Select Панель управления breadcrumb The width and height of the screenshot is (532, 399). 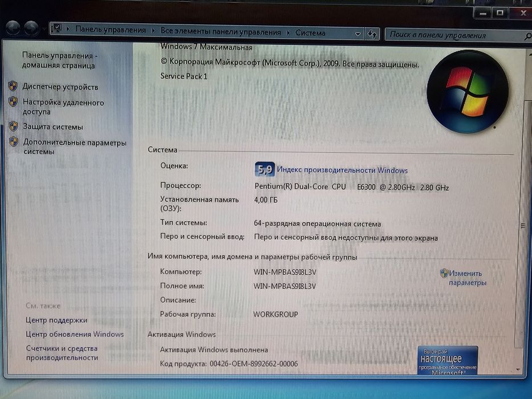pyautogui.click(x=110, y=30)
